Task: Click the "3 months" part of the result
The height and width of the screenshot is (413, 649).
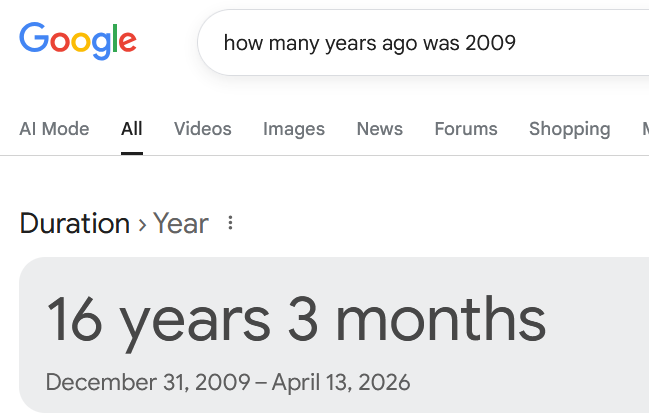Action: (x=417, y=320)
